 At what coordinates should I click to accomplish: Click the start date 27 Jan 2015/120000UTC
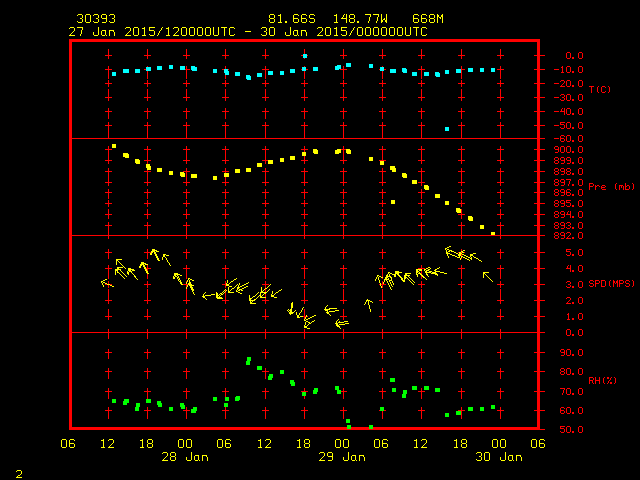[x=152, y=31]
